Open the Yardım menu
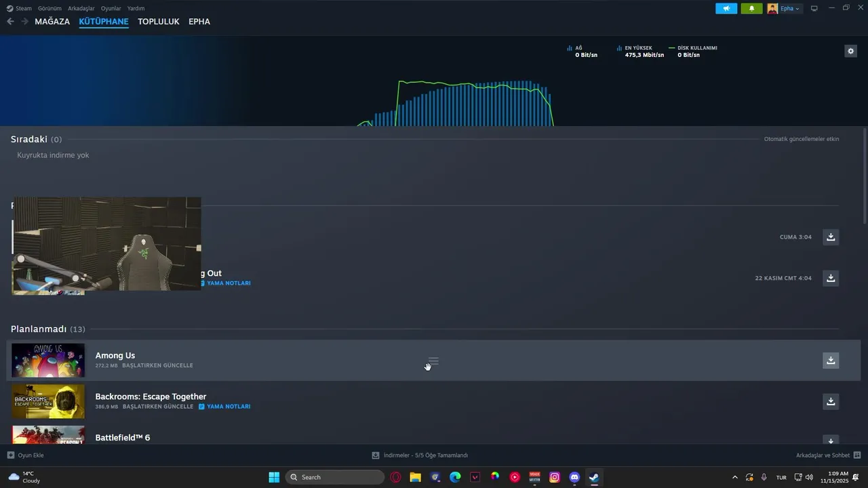This screenshot has width=868, height=488. (x=136, y=9)
